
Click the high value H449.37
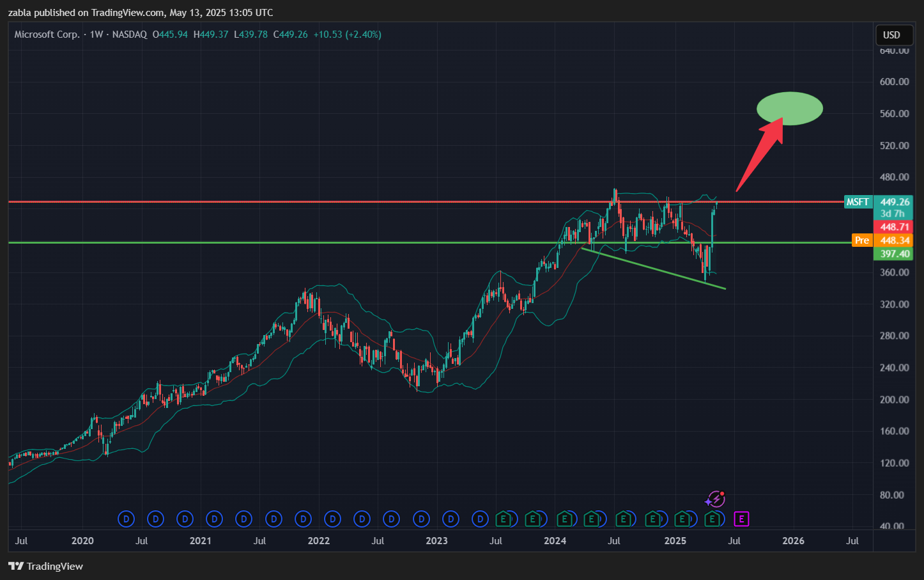tap(211, 35)
